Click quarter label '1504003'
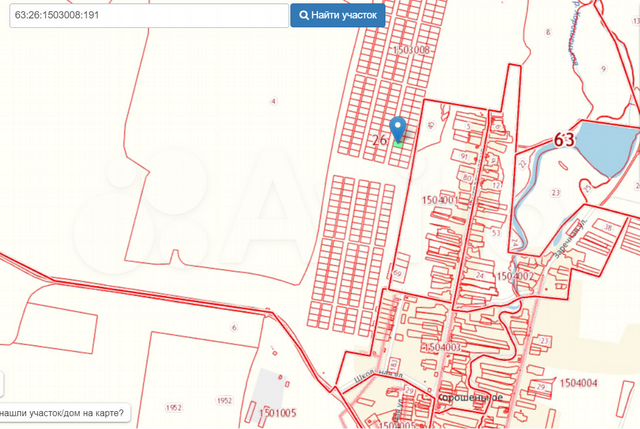 [x=442, y=347]
